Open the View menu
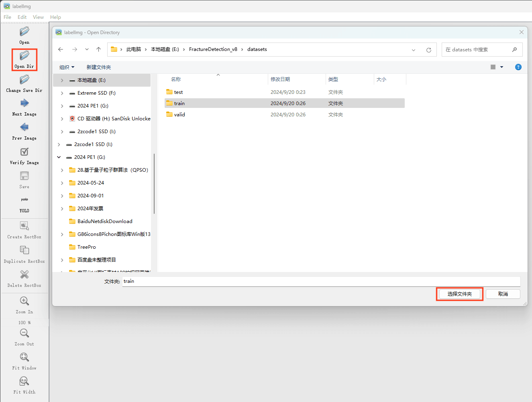 pyautogui.click(x=38, y=17)
